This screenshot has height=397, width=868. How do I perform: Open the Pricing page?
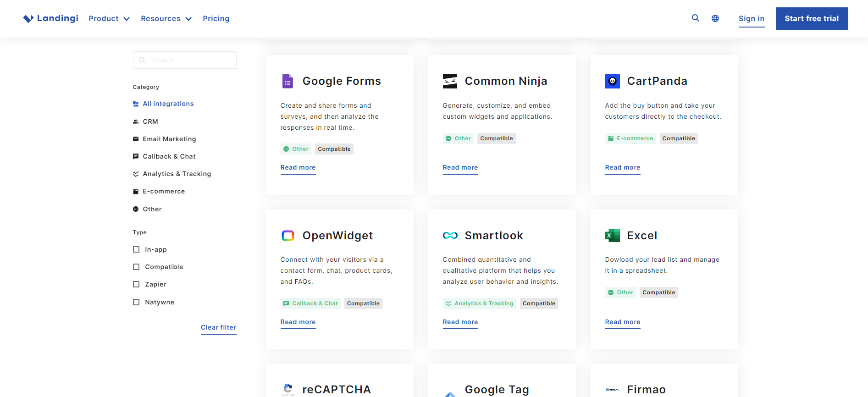[x=216, y=19]
